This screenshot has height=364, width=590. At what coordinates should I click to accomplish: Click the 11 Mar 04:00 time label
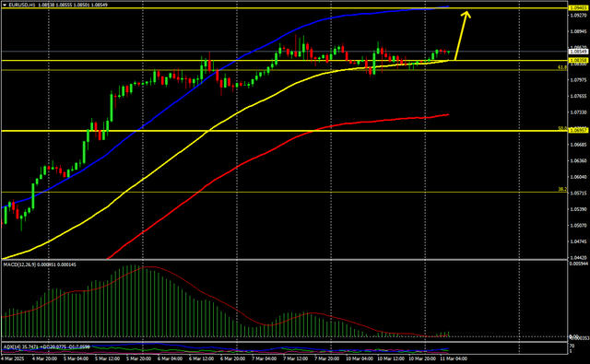454,358
